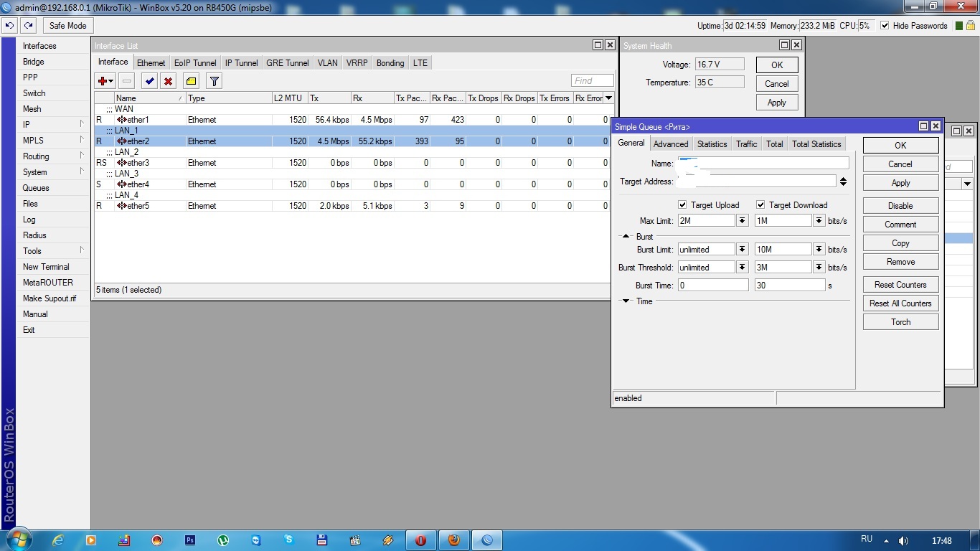Click the Undo arrow in WinBox toolbar

pyautogui.click(x=9, y=25)
